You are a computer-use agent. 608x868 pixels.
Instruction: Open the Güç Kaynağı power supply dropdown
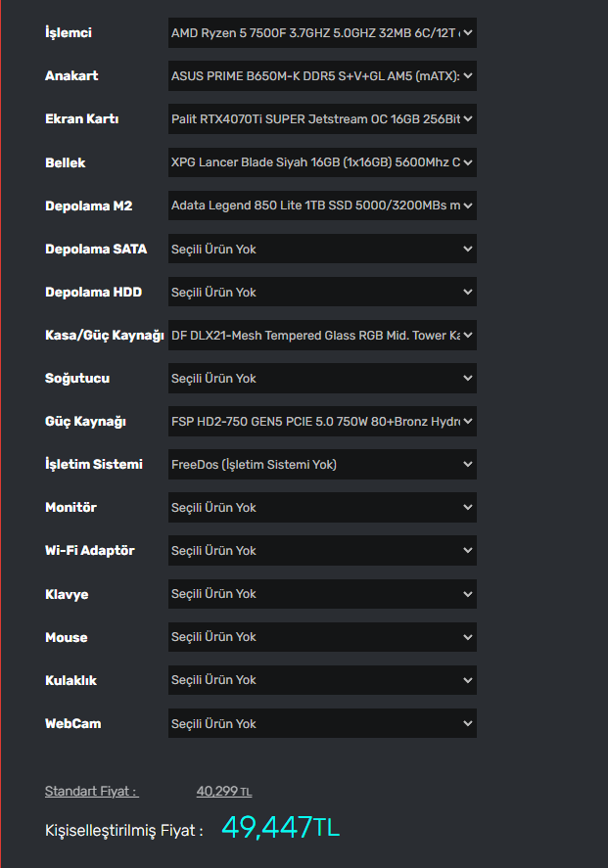[x=322, y=422]
